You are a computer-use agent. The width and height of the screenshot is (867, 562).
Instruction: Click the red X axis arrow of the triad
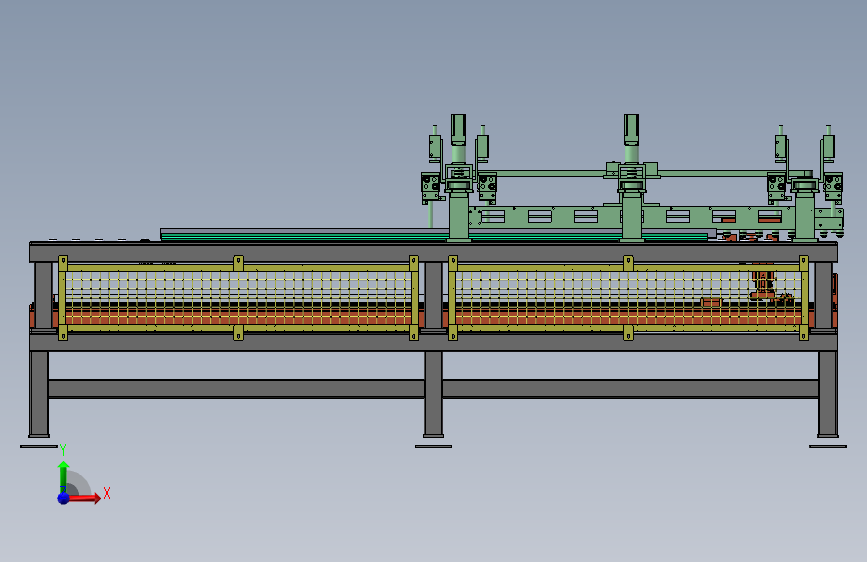tap(84, 498)
